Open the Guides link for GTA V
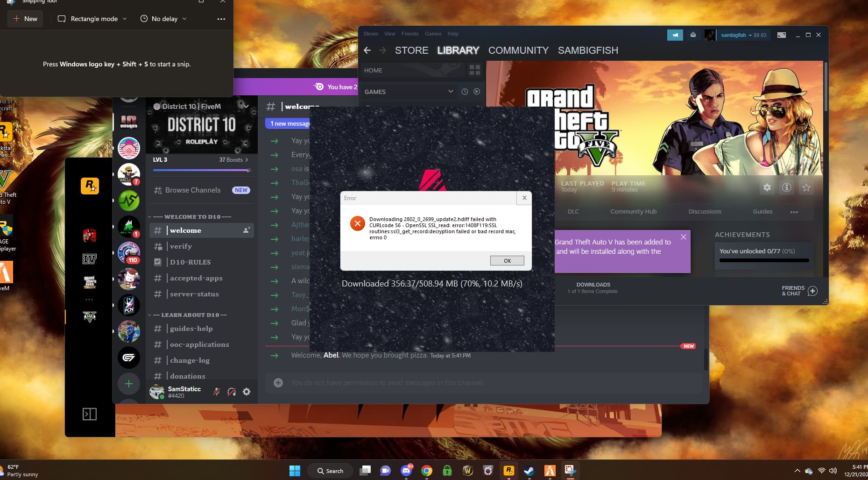 [762, 211]
